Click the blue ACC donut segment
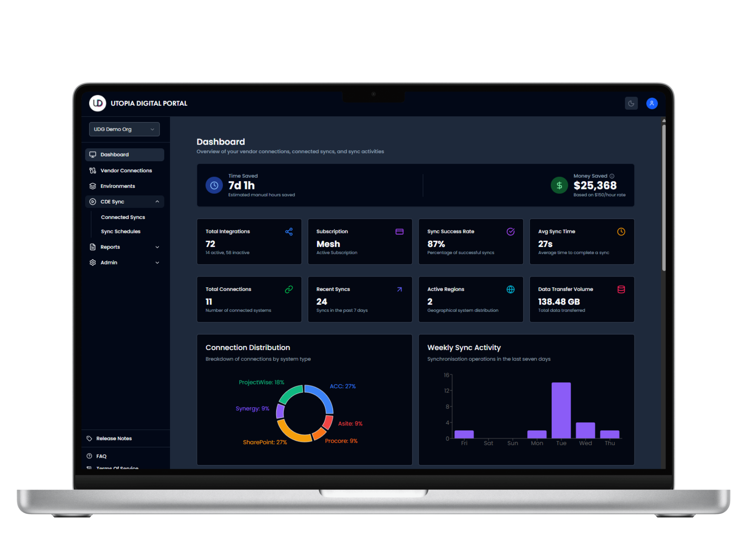The height and width of the screenshot is (560, 747). (x=322, y=396)
